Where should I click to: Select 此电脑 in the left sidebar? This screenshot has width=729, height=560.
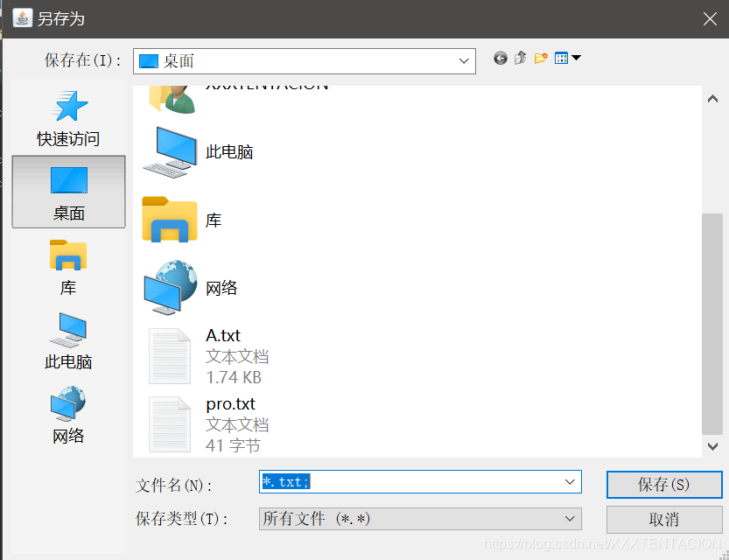(x=68, y=341)
